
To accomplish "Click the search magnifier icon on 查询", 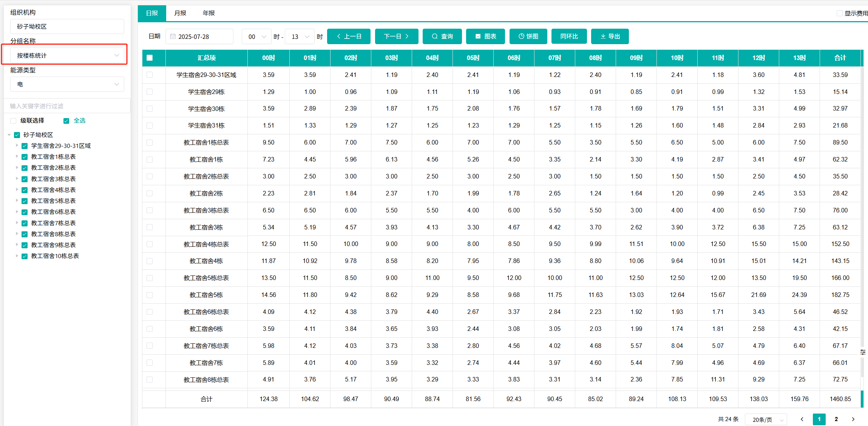I will (x=435, y=36).
